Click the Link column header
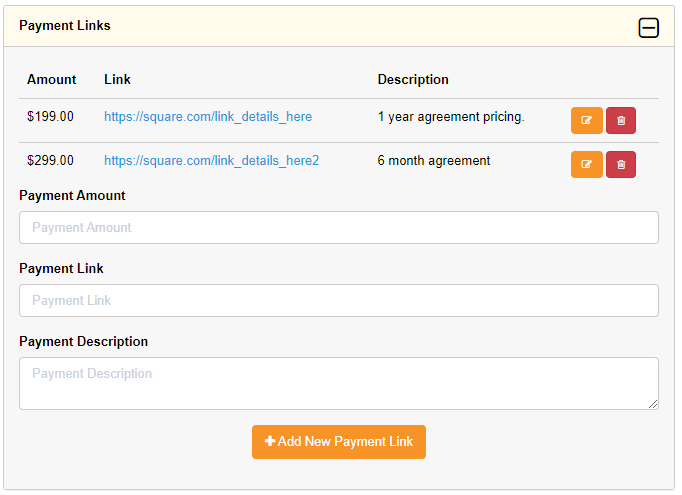 pos(117,80)
